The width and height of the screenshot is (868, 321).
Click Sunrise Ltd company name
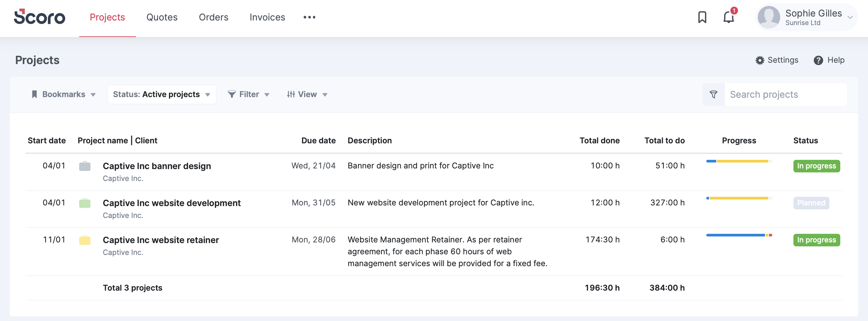803,23
